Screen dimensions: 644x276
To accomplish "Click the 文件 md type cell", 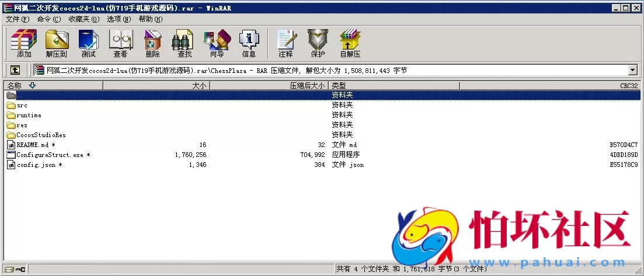I will point(344,145).
